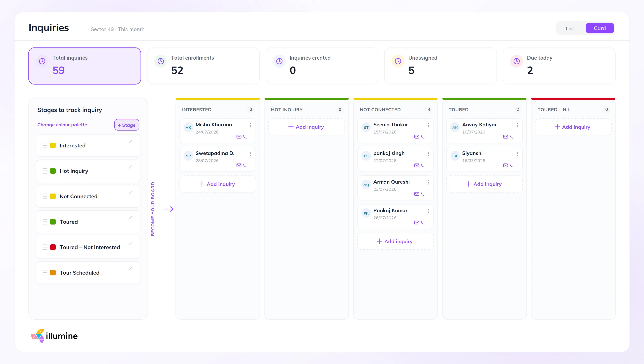Open options menu on pankaj singh card
Image resolution: width=644 pixels, height=364 pixels.
tap(428, 154)
